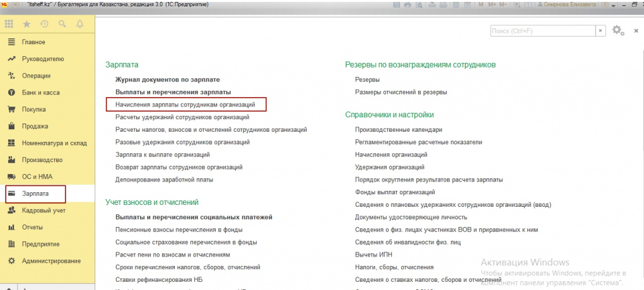Open Документы удостоверяющие личность
Screen dimensions: 644x290
(x=411, y=217)
